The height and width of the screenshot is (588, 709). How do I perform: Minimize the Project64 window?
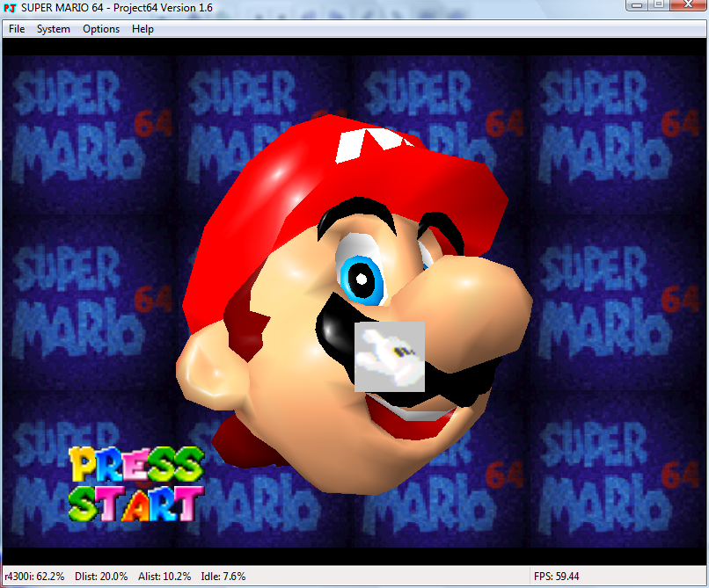point(636,5)
